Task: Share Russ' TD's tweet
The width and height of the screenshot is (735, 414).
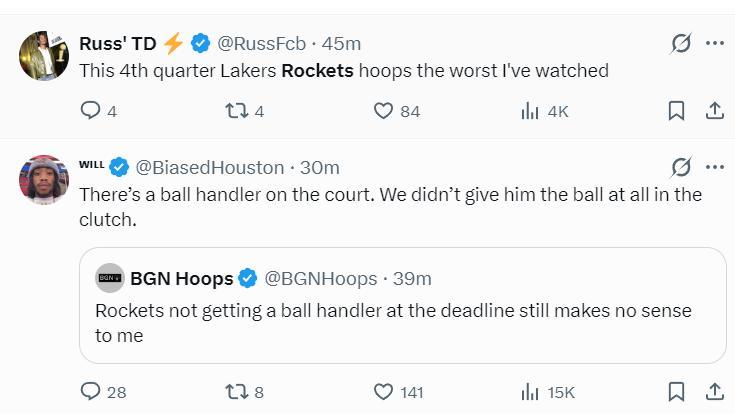Action: pyautogui.click(x=714, y=111)
